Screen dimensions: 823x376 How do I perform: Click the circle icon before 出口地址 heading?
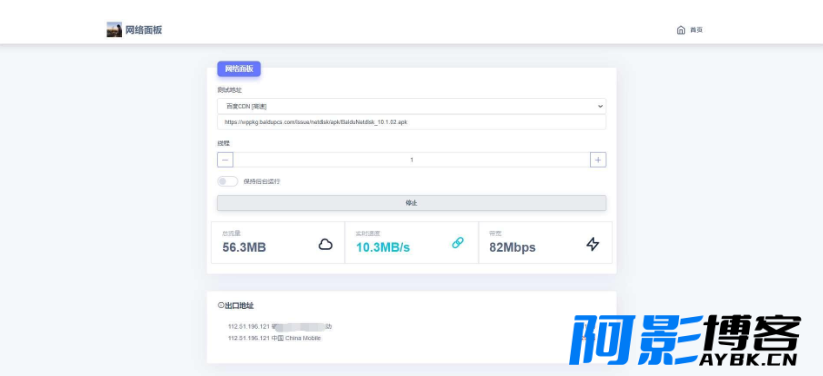click(x=220, y=306)
